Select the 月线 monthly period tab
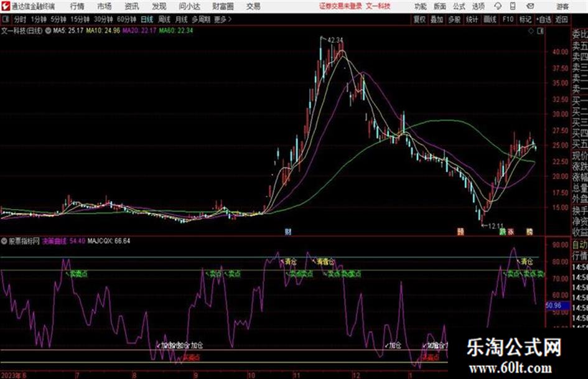This screenshot has height=379, width=588. click(182, 19)
